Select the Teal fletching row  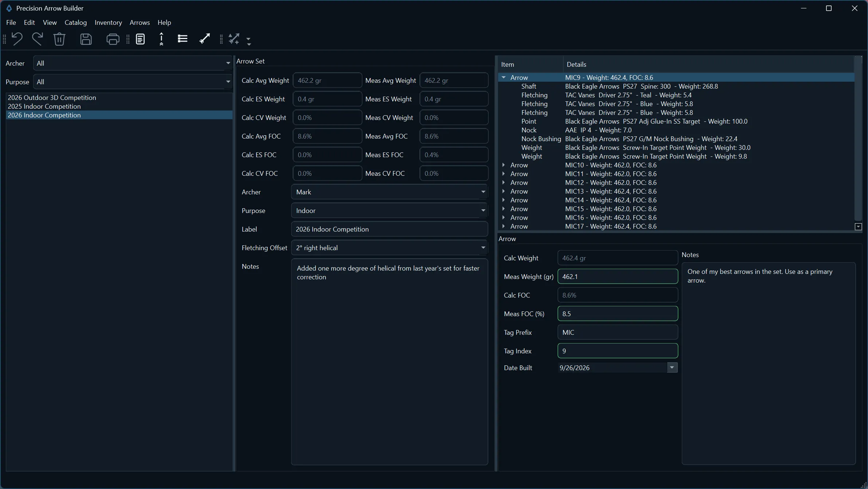pyautogui.click(x=676, y=95)
